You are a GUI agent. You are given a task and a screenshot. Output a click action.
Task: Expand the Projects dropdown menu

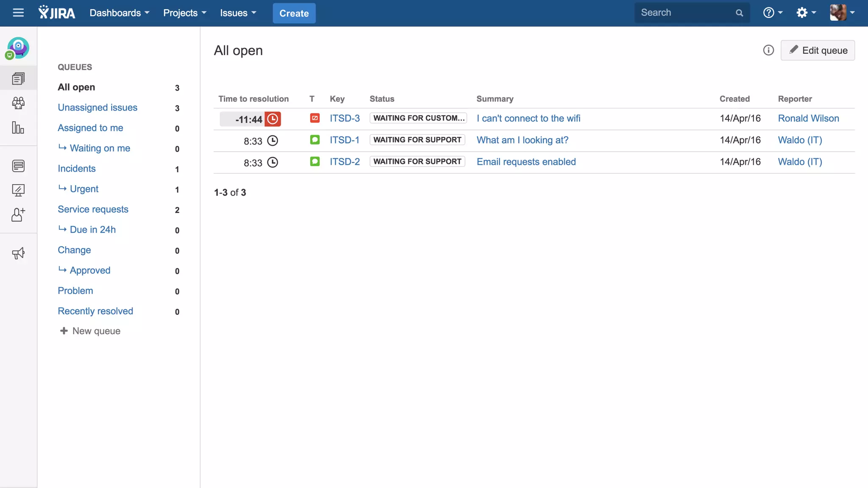click(x=185, y=13)
